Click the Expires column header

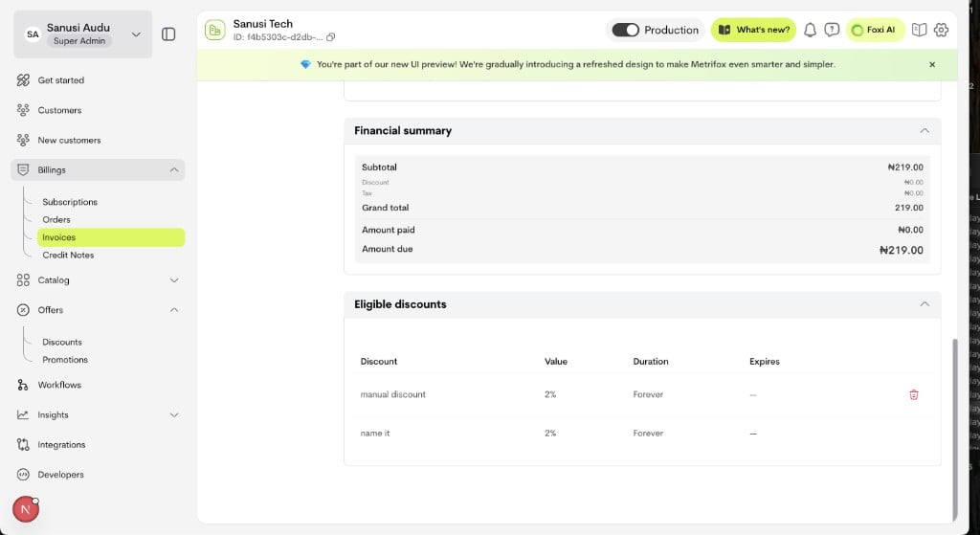[x=765, y=361]
